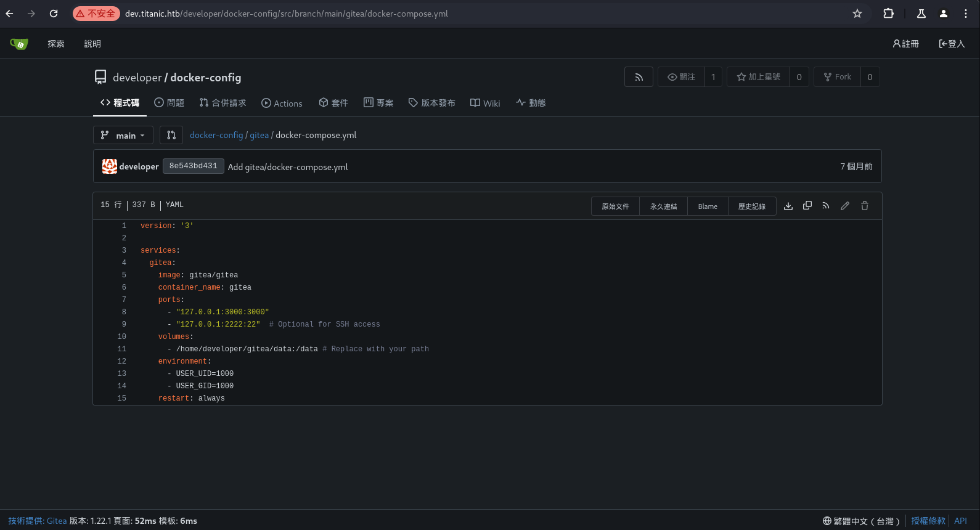The image size is (980, 530).
Task: Click the 永久連結 permalink button
Action: pos(664,206)
